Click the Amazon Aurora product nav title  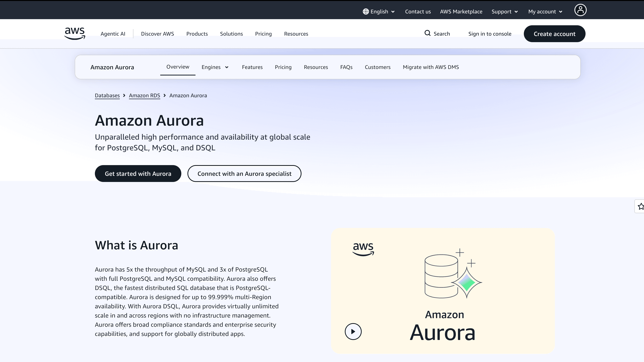pos(112,67)
